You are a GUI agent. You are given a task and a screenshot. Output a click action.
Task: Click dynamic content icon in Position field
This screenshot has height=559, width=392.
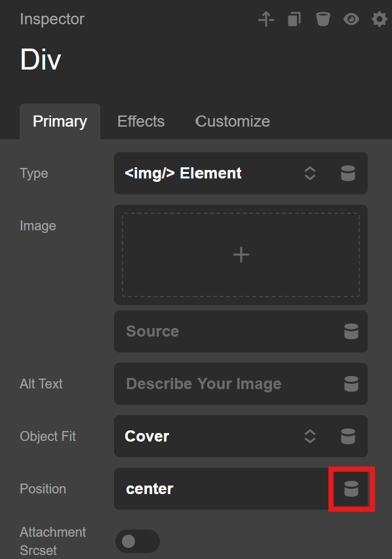pos(351,489)
